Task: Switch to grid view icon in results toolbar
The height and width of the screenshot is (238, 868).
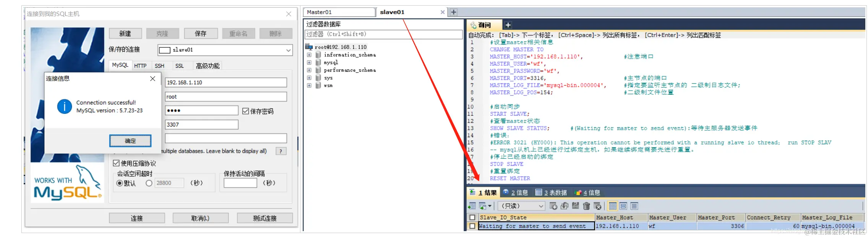Action: (x=613, y=206)
